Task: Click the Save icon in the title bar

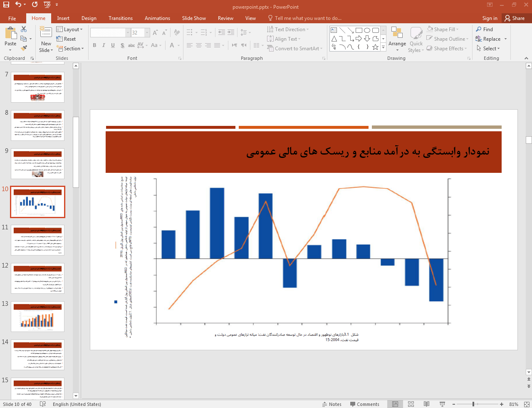Action: coord(6,5)
